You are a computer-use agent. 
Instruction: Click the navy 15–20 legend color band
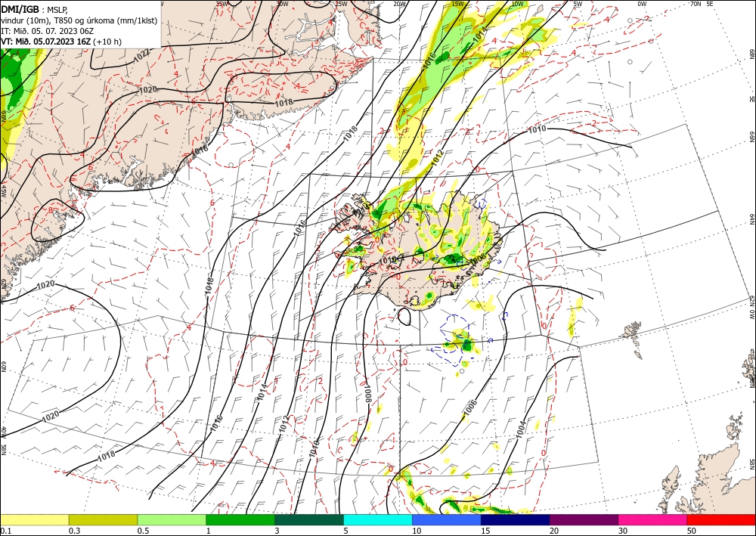(516, 519)
